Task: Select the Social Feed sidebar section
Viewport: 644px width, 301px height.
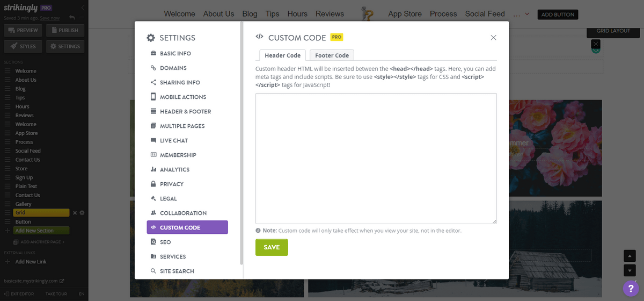Action: tap(28, 151)
